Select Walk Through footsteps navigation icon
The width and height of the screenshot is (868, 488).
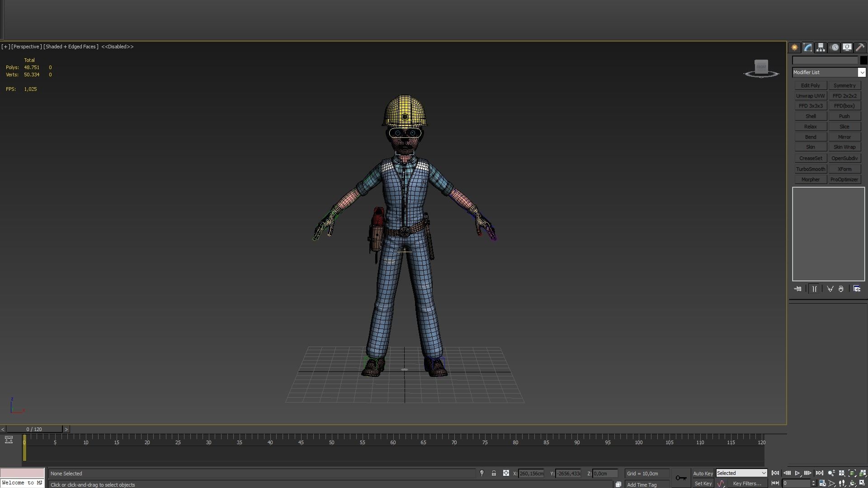[x=842, y=483]
